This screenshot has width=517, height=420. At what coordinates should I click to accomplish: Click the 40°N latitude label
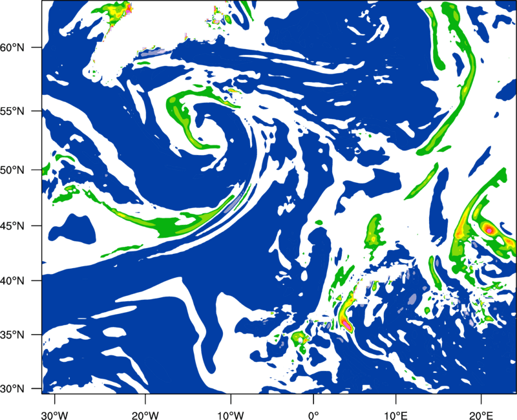[x=12, y=281]
